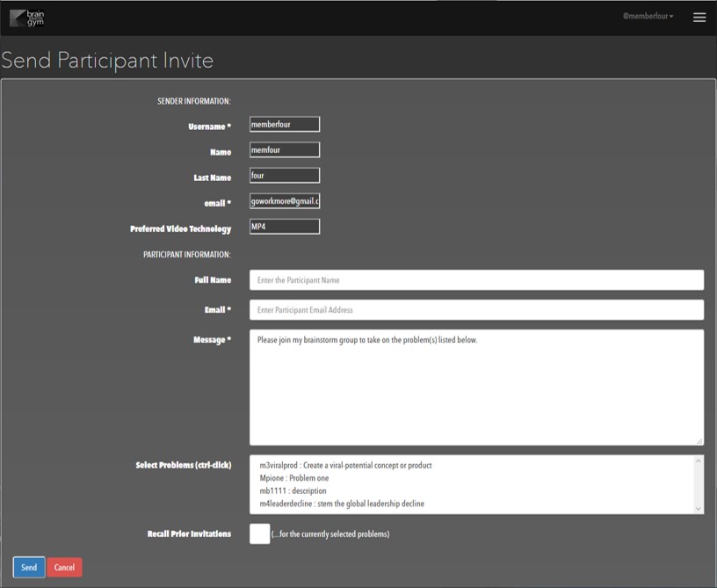Viewport: 717px width, 588px height.
Task: Click the Username field containing memberfour
Action: coord(285,124)
